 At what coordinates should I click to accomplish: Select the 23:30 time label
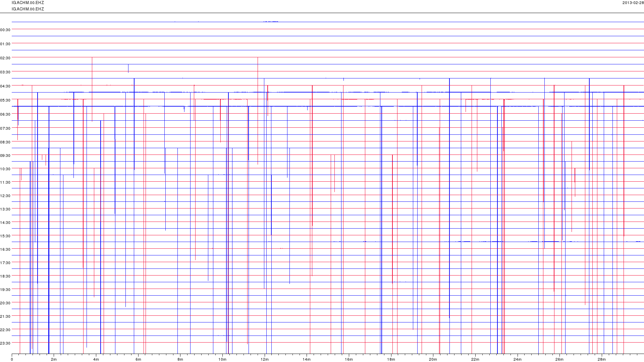coord(5,343)
